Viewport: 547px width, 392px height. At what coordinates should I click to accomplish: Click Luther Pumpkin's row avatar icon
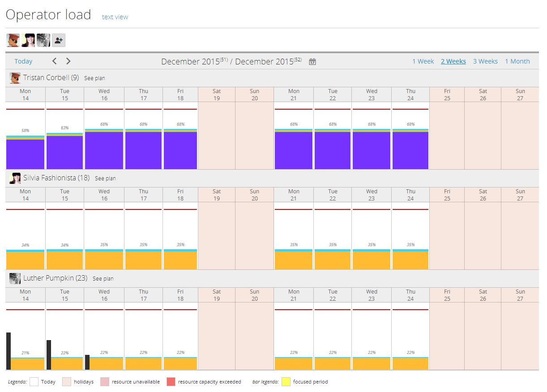(15, 278)
